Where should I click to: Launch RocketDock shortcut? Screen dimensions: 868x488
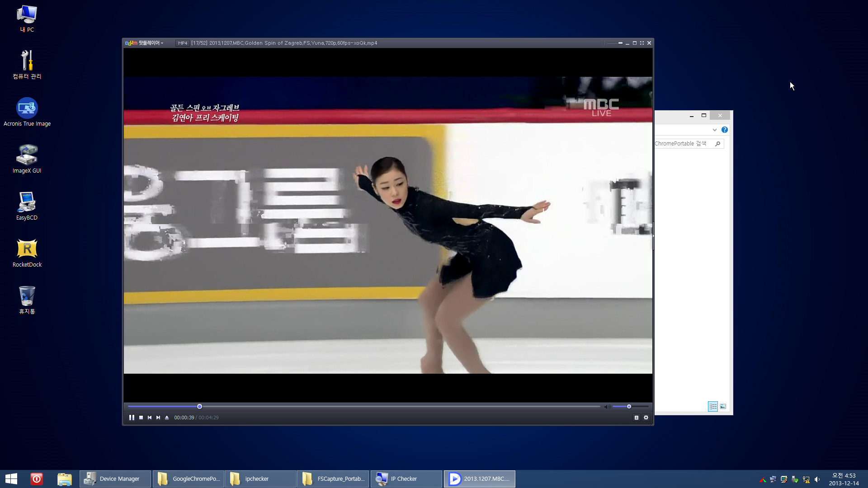pos(27,253)
